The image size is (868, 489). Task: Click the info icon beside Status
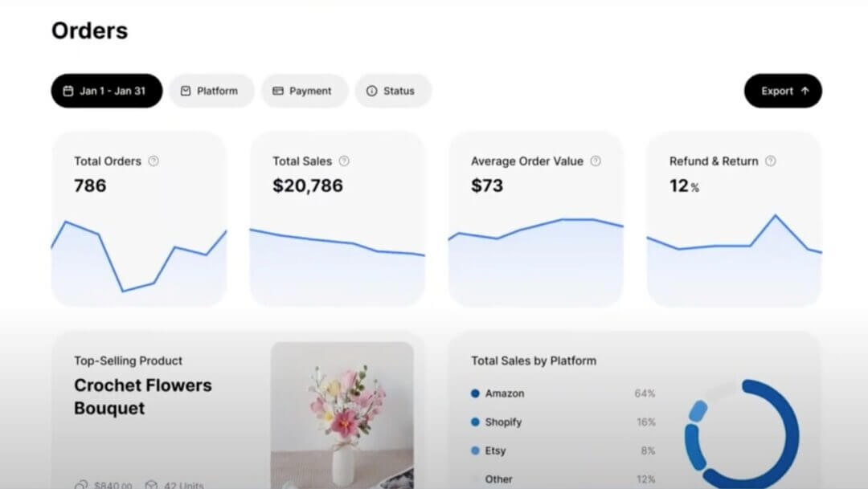coord(372,91)
